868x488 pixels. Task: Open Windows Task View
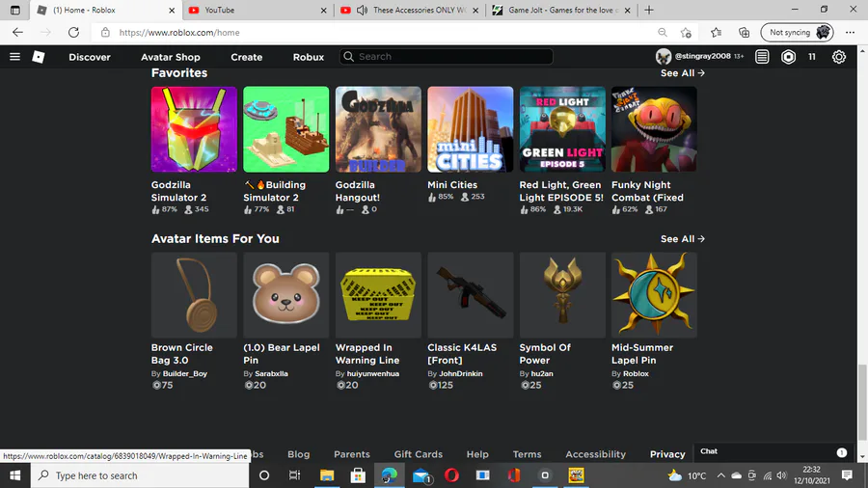(x=294, y=475)
